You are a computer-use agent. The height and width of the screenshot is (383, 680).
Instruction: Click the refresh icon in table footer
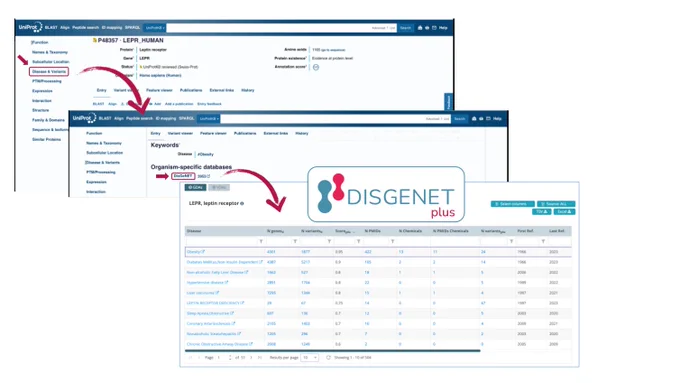(x=328, y=357)
